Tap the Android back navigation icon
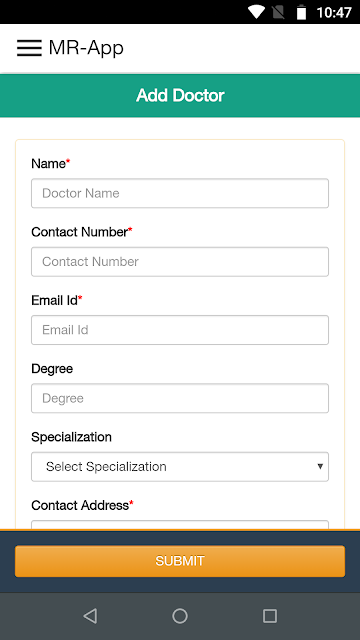This screenshot has height=640, width=360. [x=90, y=616]
